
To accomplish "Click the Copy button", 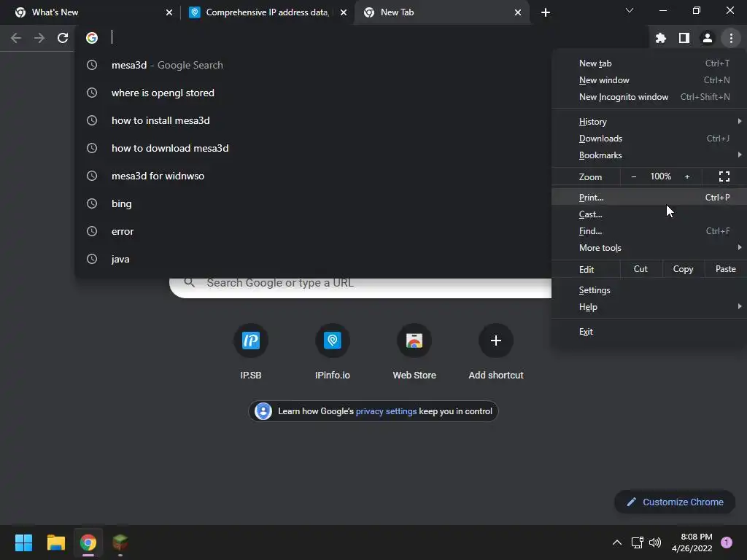I will click(x=683, y=269).
